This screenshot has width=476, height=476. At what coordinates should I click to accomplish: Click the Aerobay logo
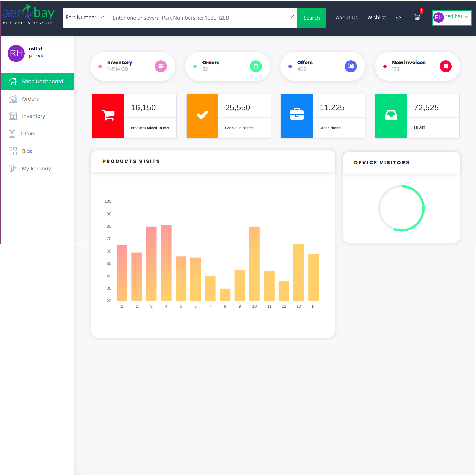[x=29, y=15]
